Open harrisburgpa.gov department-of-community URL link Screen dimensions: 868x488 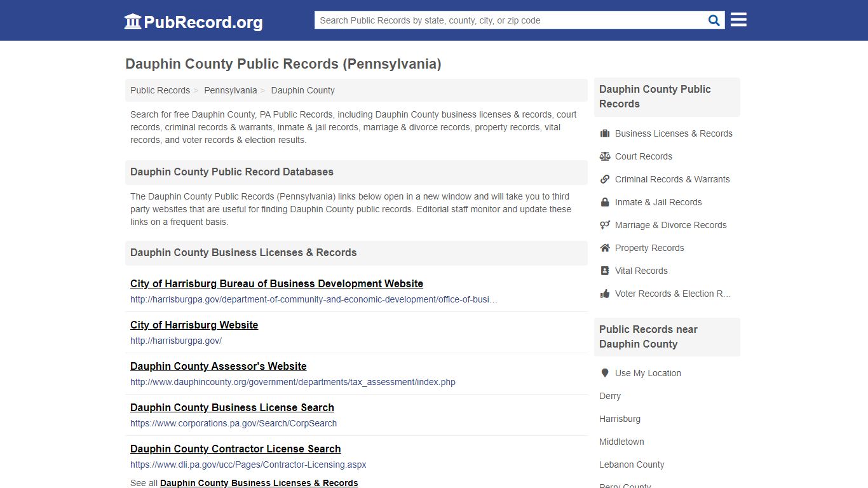click(314, 299)
